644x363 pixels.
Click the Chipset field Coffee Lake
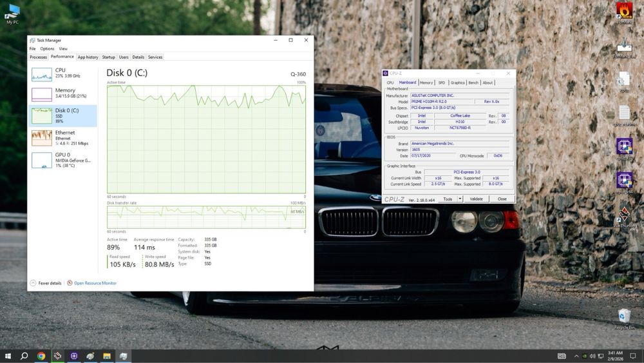point(460,115)
